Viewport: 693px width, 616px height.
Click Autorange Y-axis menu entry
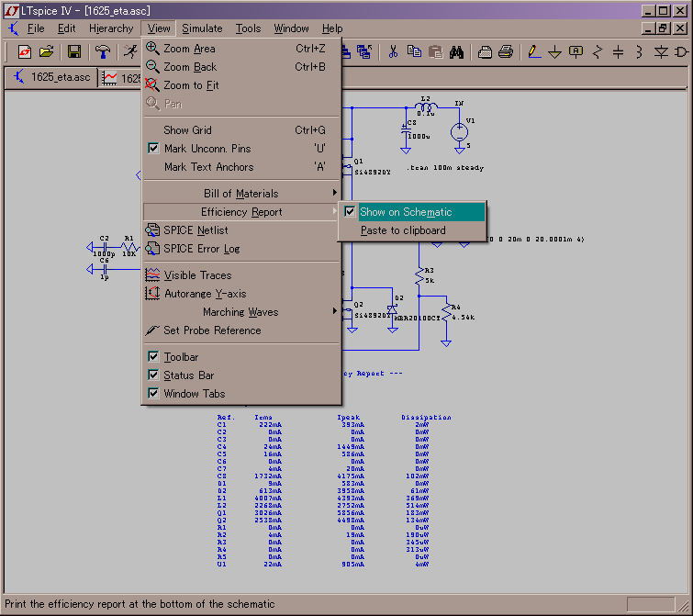pyautogui.click(x=241, y=294)
